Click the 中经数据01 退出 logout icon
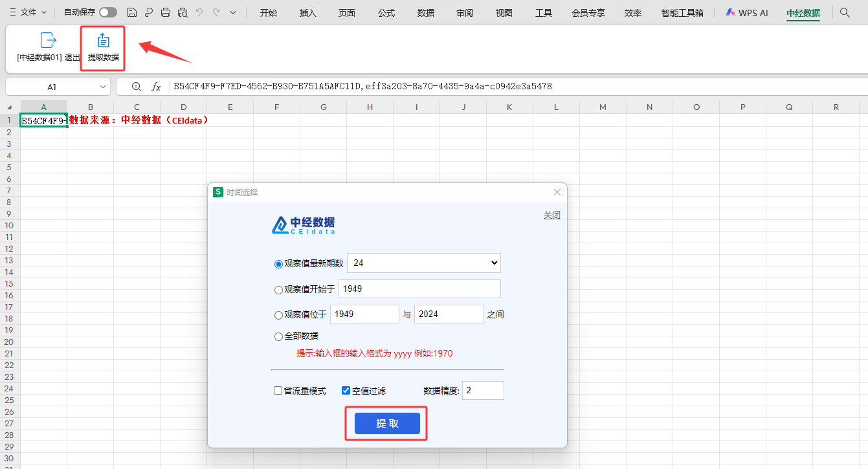Viewport: 868px width, 469px height. [x=49, y=41]
